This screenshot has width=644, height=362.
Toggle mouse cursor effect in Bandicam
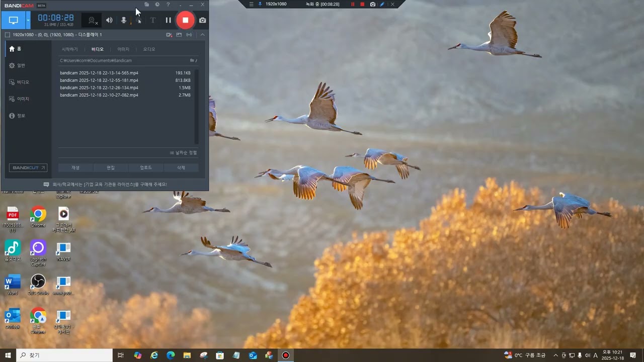pos(139,20)
